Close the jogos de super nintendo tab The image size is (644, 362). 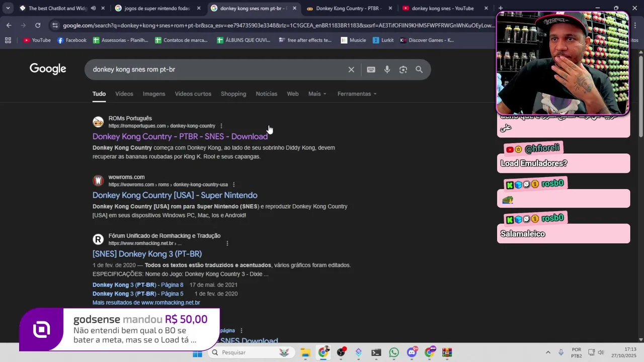click(199, 9)
